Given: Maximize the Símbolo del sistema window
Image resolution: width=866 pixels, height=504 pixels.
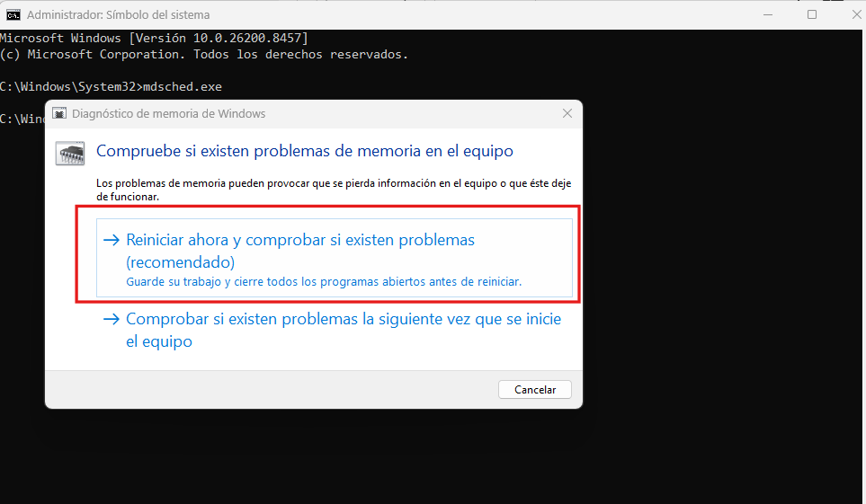Looking at the screenshot, I should click(x=812, y=14).
